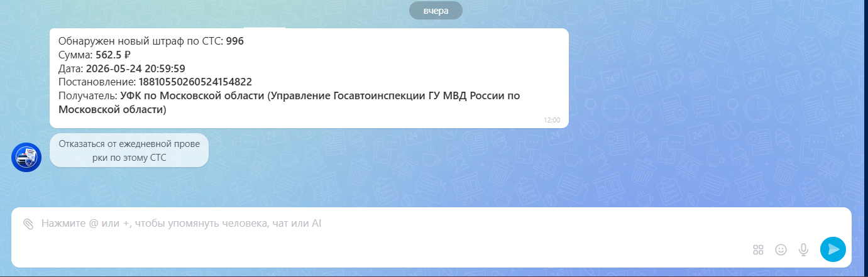
Task: Open the emoji picker smiley icon
Action: pos(781,249)
